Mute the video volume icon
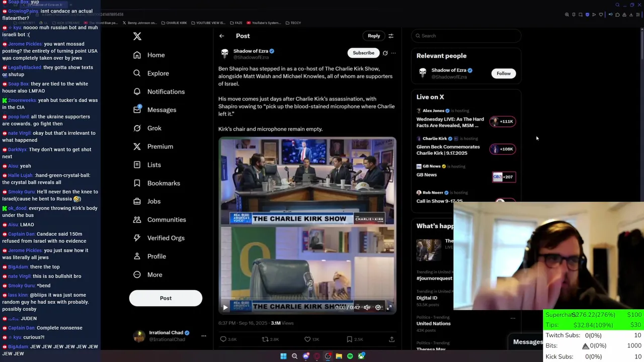Screen dimensions: 644x362 (367, 307)
